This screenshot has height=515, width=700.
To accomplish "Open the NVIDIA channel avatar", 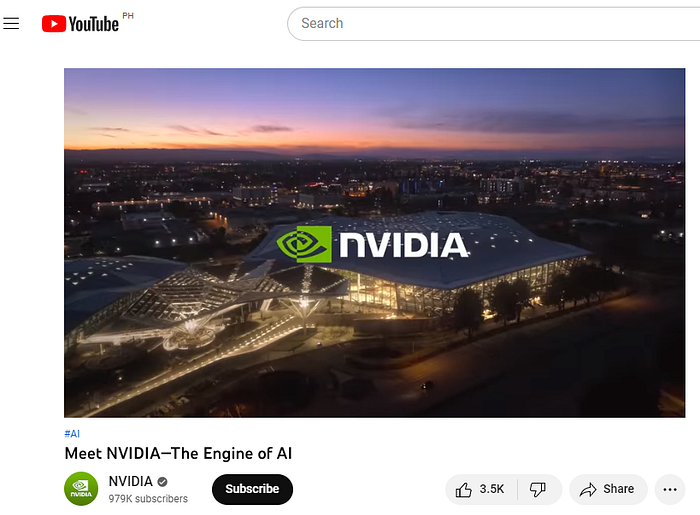I will tap(81, 489).
